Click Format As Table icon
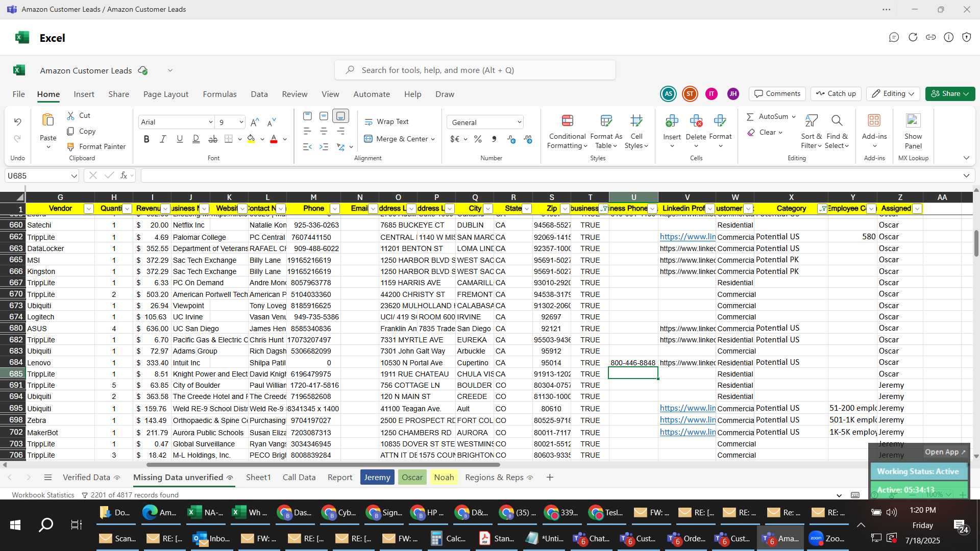The height and width of the screenshot is (551, 980). [606, 121]
